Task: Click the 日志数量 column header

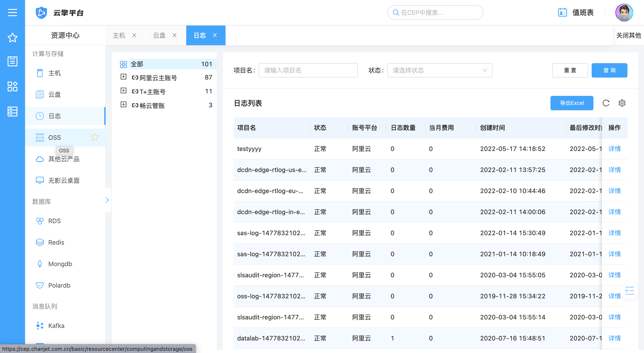Action: [x=403, y=128]
